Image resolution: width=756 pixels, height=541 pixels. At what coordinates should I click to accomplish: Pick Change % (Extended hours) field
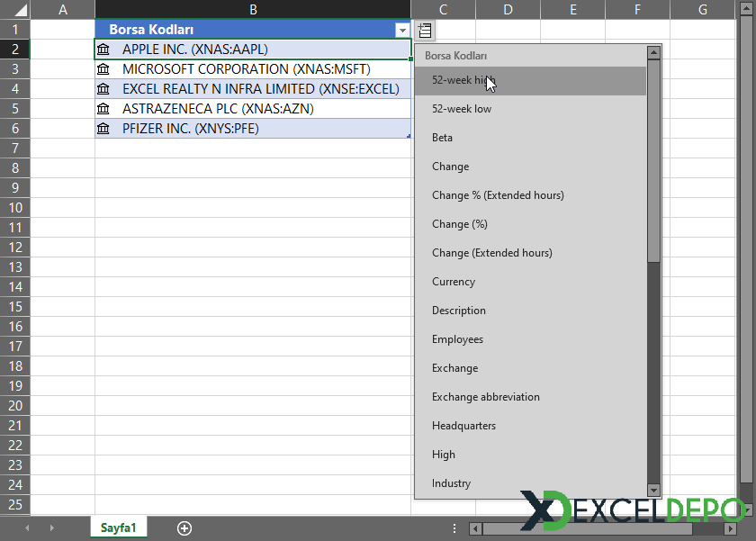pos(530,195)
